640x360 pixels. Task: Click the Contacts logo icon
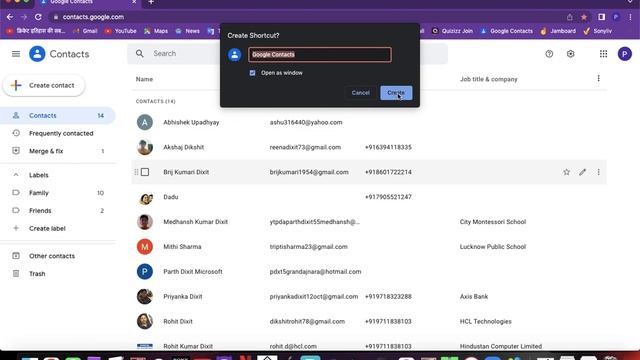point(37,54)
